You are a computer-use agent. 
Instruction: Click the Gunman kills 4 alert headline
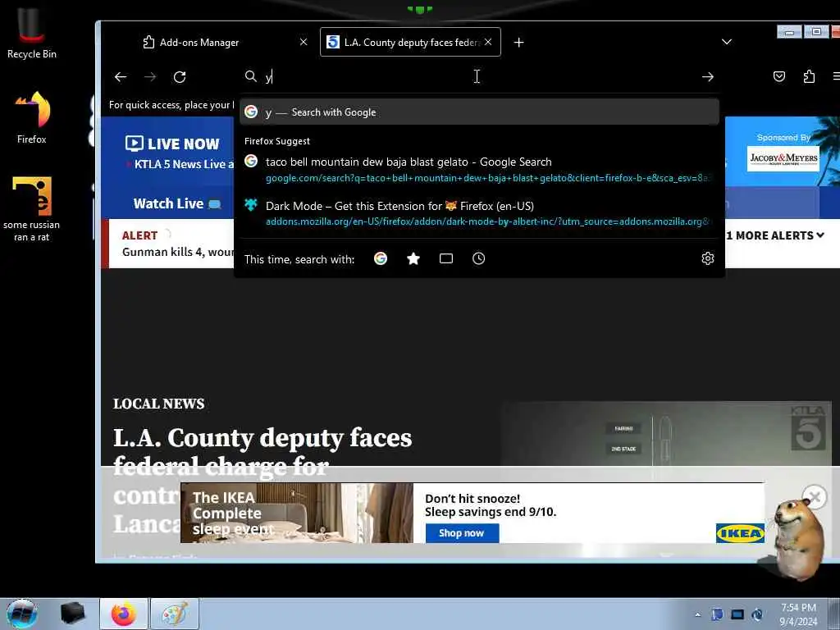(178, 253)
